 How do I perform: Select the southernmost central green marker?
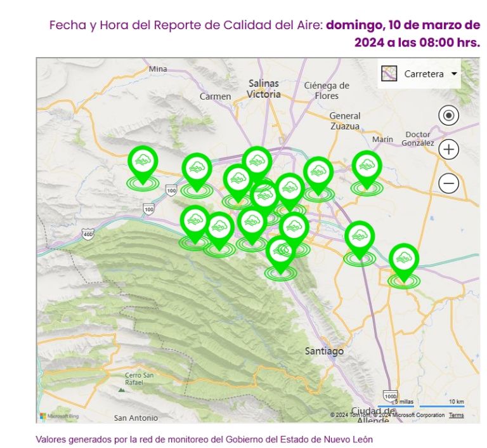click(280, 253)
